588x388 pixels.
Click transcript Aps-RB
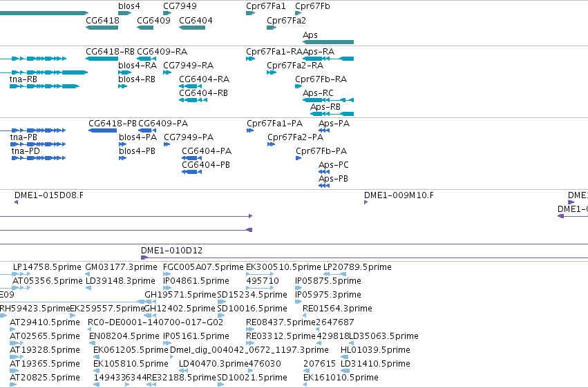point(325,107)
